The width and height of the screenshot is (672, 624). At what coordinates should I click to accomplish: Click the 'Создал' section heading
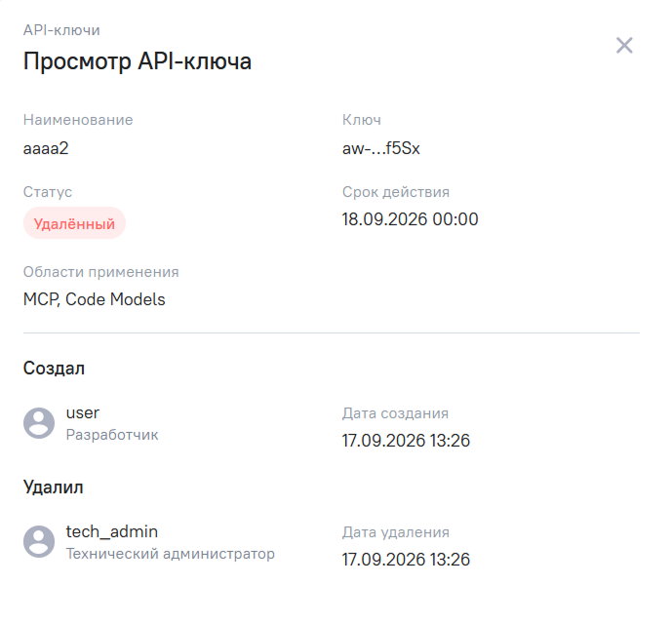[x=54, y=369]
